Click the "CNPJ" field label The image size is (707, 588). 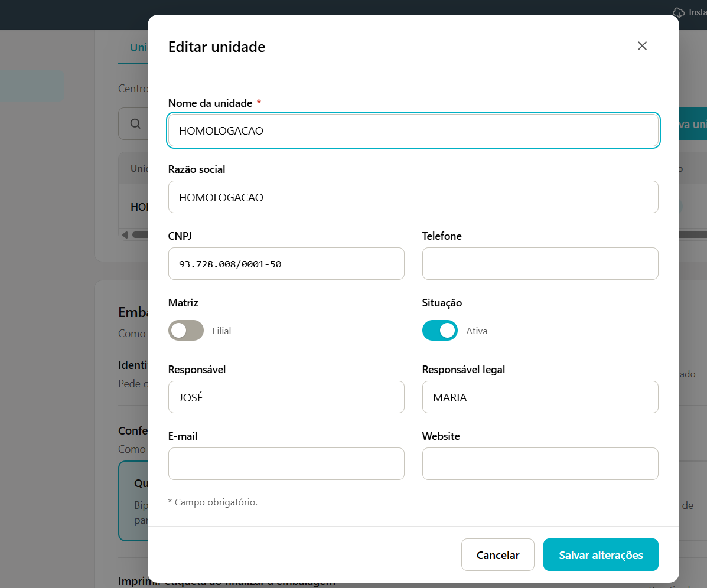tap(180, 236)
